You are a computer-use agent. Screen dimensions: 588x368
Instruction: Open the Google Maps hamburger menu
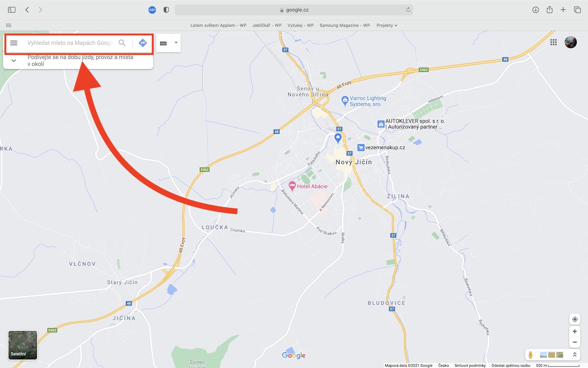click(14, 43)
